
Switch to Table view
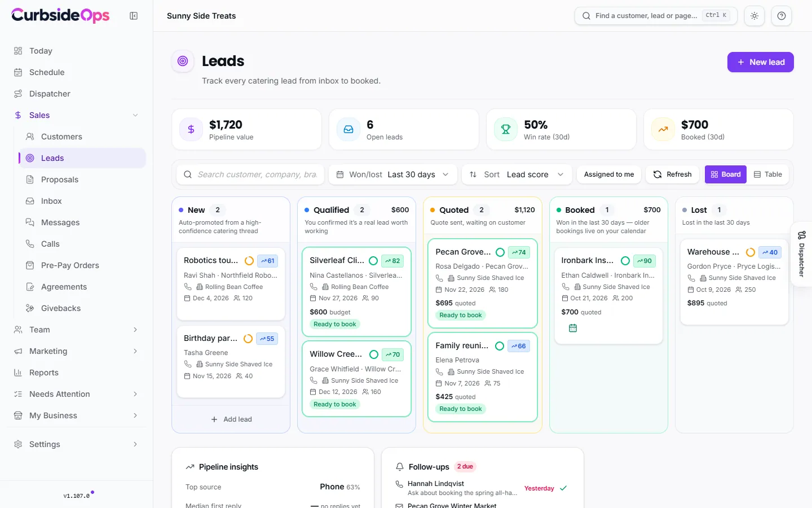(x=768, y=174)
